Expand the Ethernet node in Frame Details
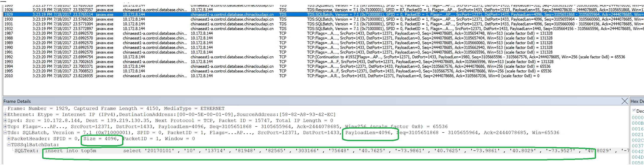The width and height of the screenshot is (644, 165). [x=5, y=114]
